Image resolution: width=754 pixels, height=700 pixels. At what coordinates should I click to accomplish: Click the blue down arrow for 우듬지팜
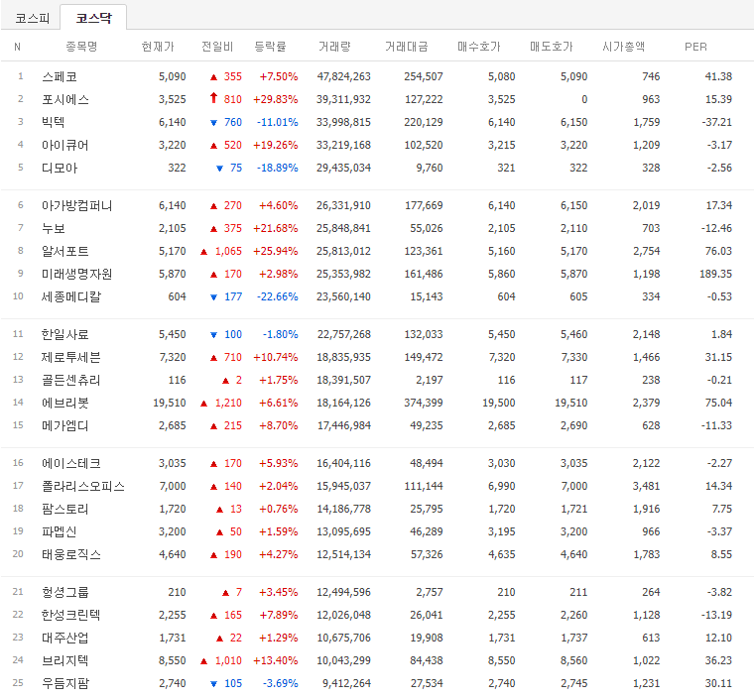click(214, 684)
